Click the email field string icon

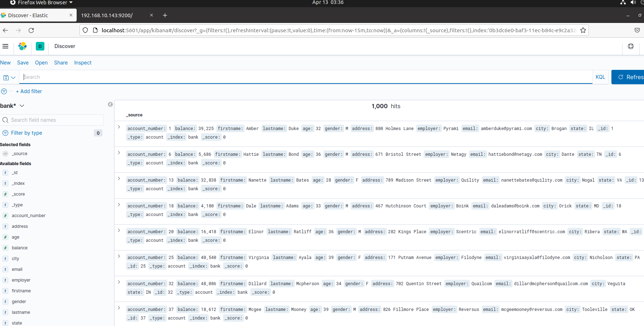5,269
